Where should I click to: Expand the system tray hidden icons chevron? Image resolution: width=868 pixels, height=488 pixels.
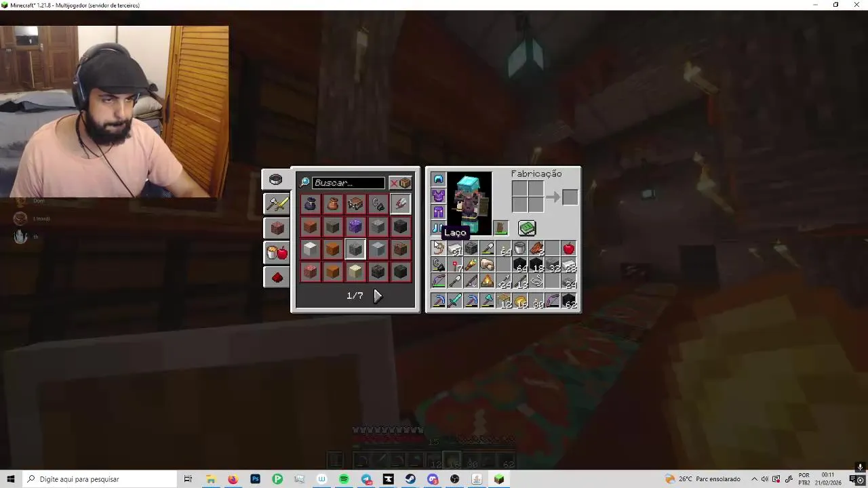pyautogui.click(x=753, y=479)
